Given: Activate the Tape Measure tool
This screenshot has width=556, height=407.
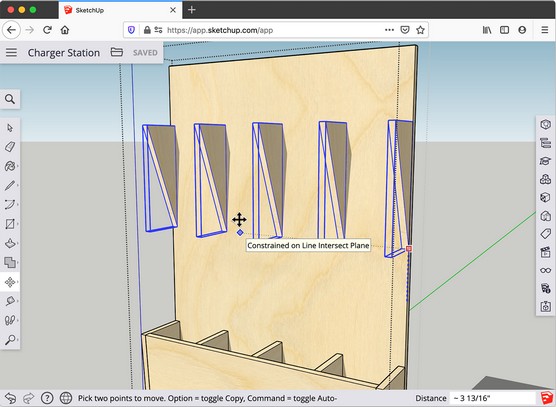Looking at the screenshot, I should click(10, 301).
